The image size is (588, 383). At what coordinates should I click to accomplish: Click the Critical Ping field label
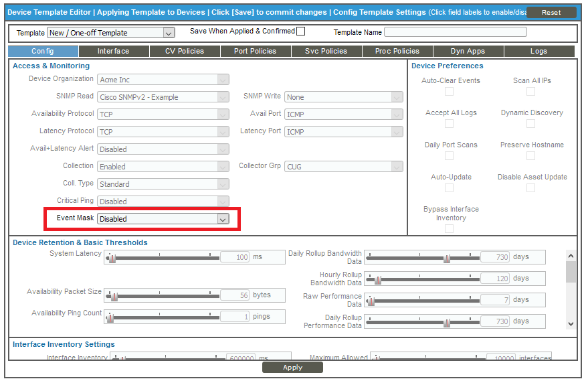[x=75, y=201]
